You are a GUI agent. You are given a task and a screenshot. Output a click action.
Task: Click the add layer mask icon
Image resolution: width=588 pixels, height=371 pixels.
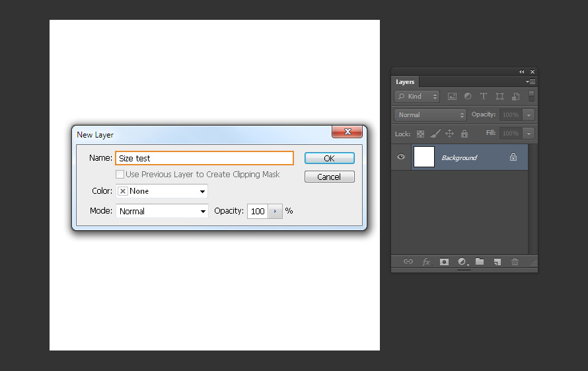(x=445, y=262)
